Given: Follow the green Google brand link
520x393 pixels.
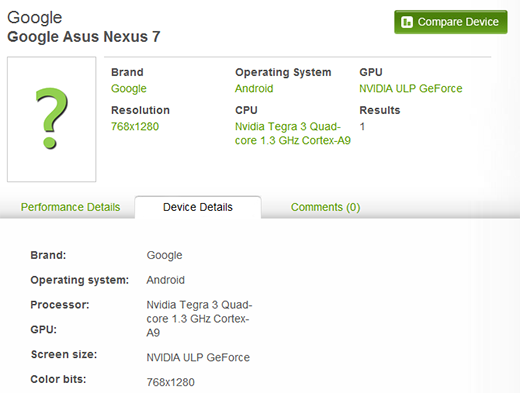Looking at the screenshot, I should tap(129, 89).
